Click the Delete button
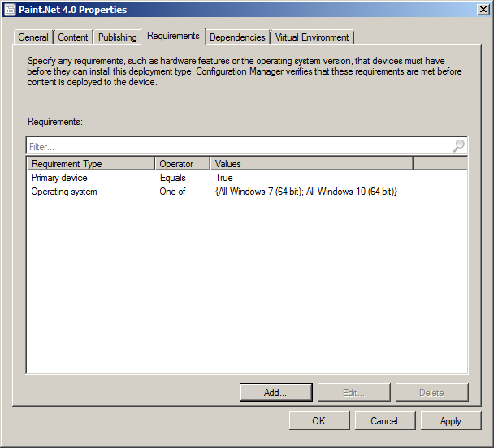The width and height of the screenshot is (494, 448). click(x=432, y=392)
